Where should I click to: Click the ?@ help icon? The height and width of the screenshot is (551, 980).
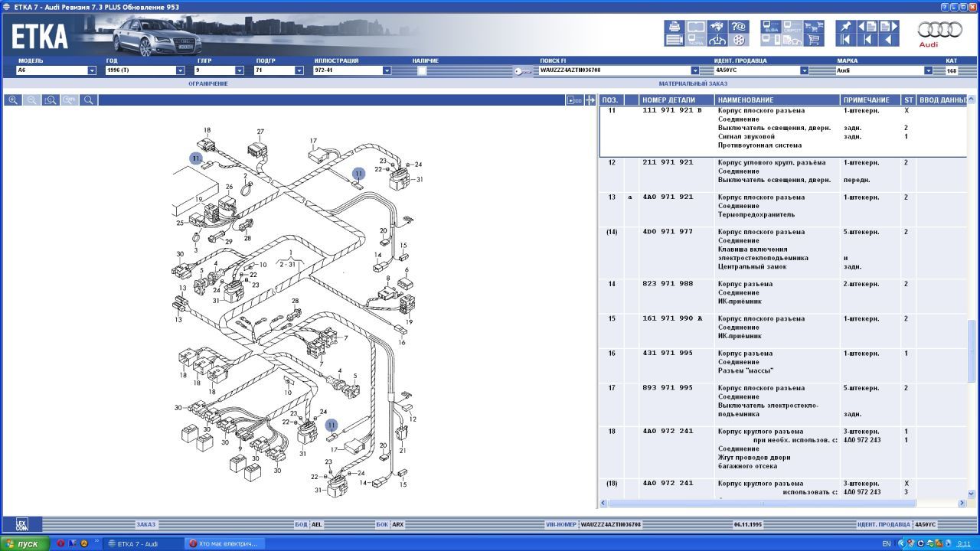pos(738,27)
